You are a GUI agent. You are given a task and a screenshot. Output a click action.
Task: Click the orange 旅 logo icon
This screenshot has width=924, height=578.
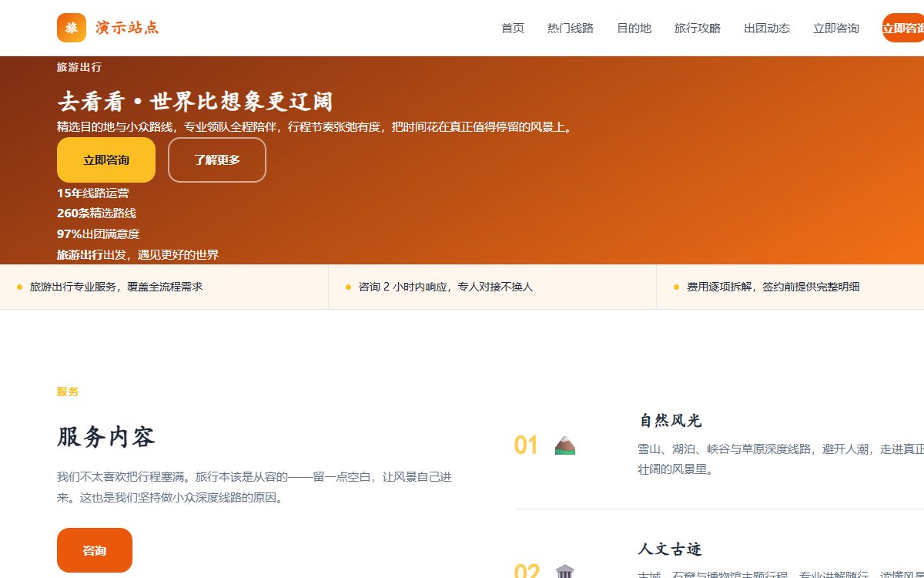click(72, 28)
